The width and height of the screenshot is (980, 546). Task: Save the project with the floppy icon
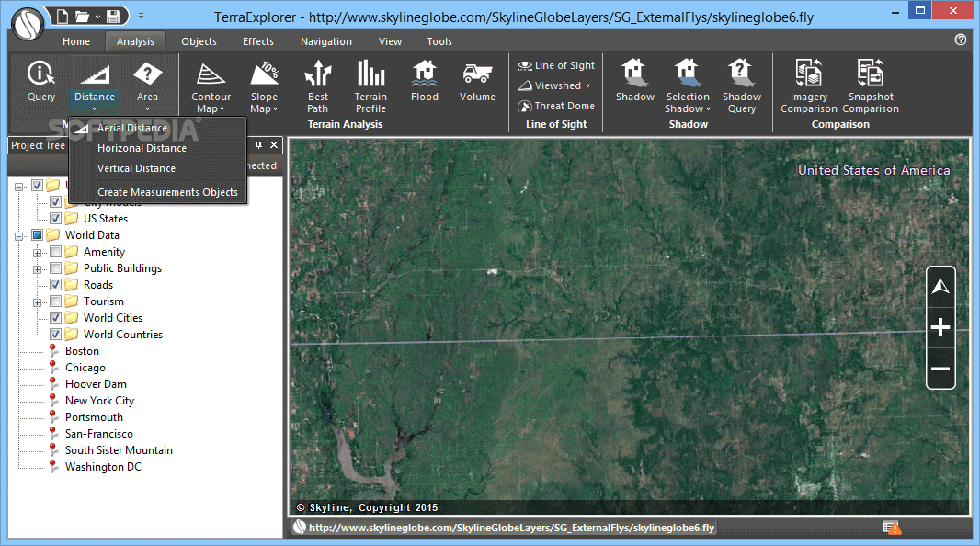tap(113, 16)
